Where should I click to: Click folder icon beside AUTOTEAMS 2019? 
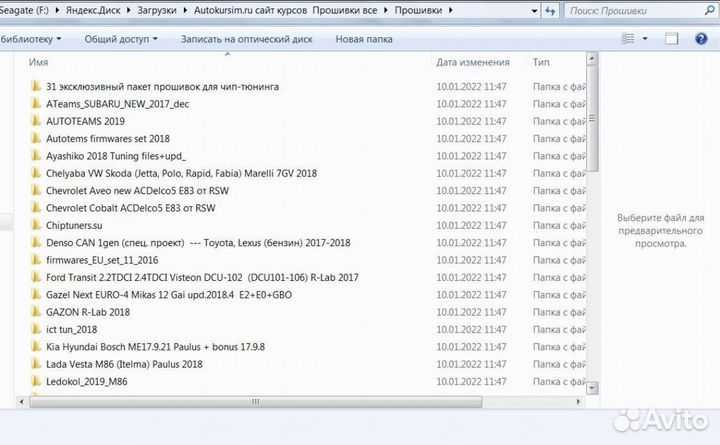pos(36,120)
